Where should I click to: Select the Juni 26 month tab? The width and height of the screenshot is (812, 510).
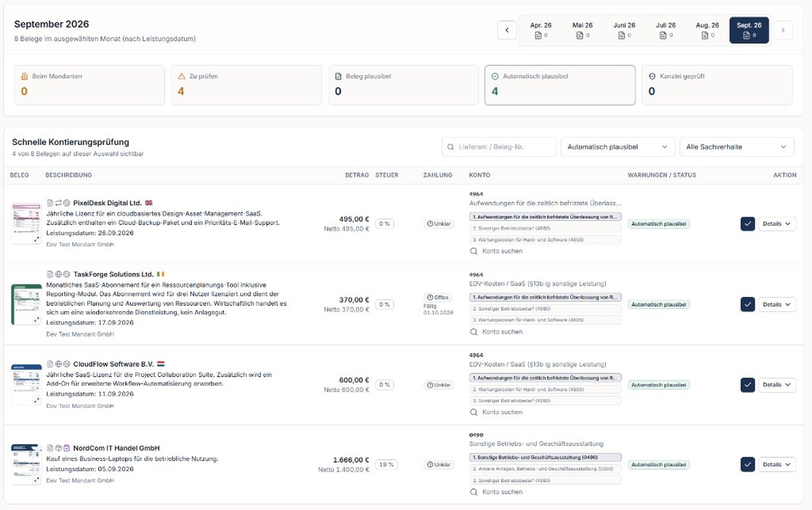(624, 30)
